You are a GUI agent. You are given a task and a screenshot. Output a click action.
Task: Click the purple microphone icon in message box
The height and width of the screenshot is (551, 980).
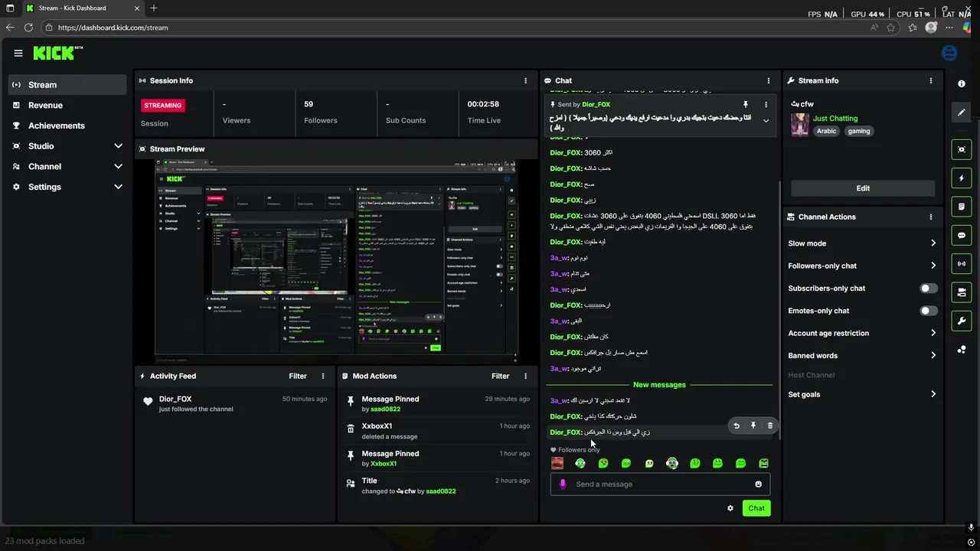coord(563,484)
